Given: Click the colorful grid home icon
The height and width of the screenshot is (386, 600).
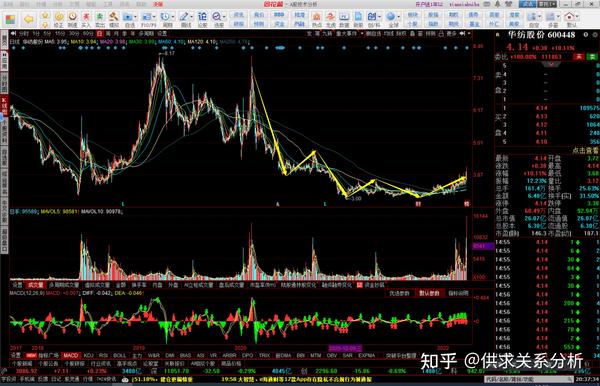Looking at the screenshot, I should [10, 19].
